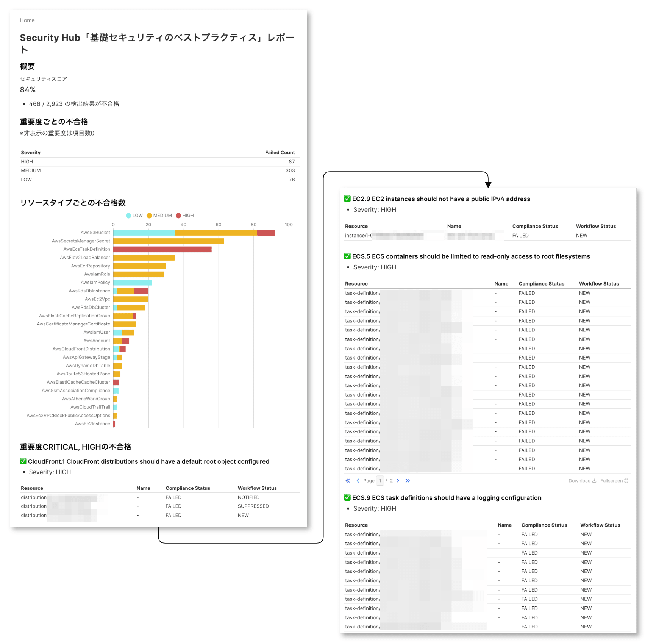
Task: Toggle HIGH legend dot in chart
Action: 178,216
